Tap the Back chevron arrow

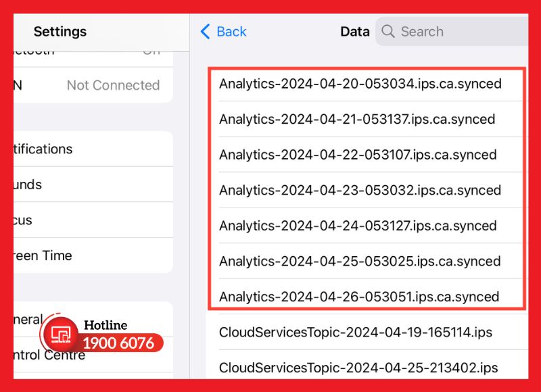click(206, 32)
